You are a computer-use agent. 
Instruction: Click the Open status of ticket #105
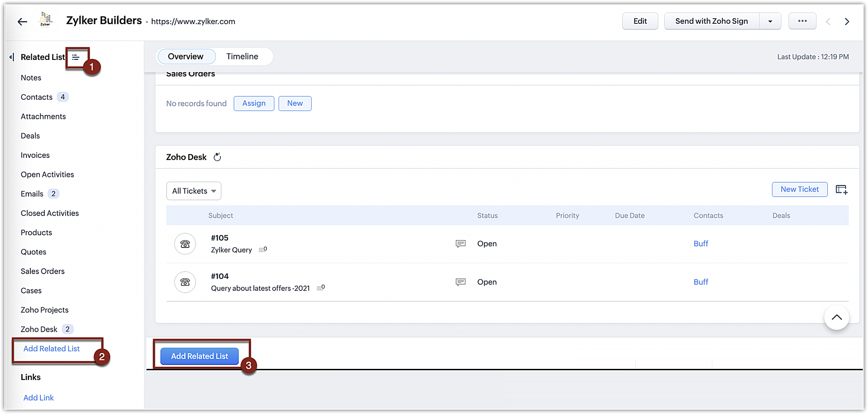click(487, 244)
